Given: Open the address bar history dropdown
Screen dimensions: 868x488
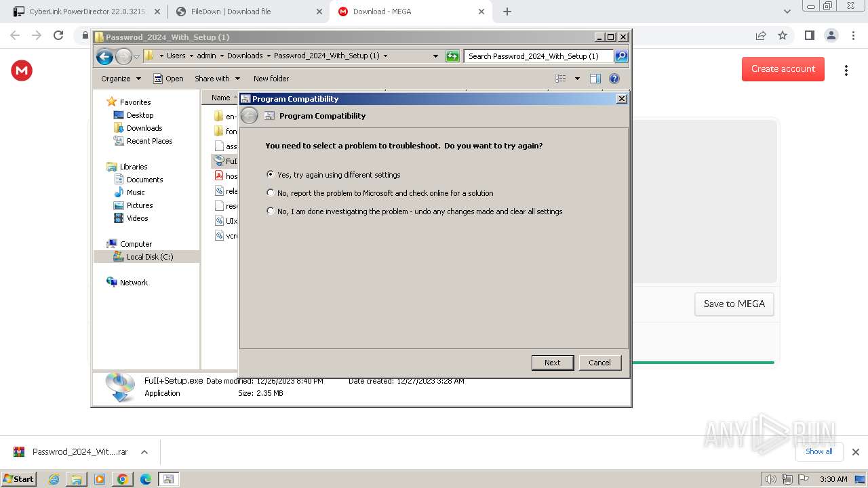Looking at the screenshot, I should coord(435,56).
